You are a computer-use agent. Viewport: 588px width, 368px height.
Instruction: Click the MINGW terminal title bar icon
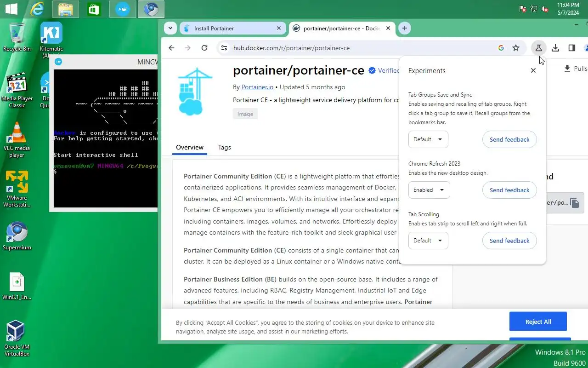coord(58,62)
